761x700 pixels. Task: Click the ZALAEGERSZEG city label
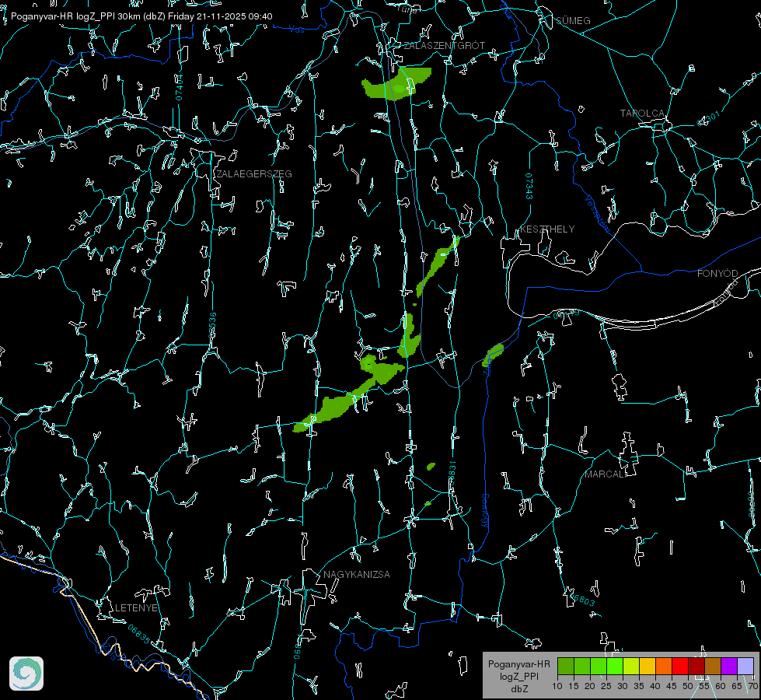tap(254, 174)
